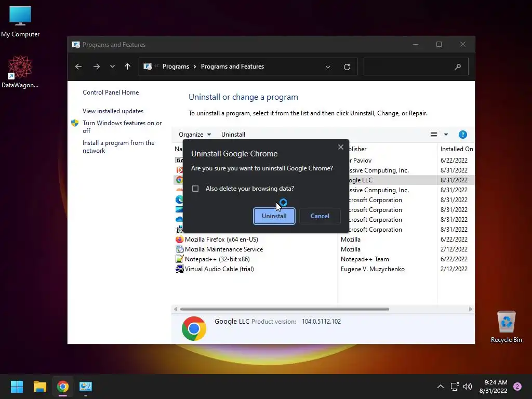Image resolution: width=532 pixels, height=399 pixels.
Task: Click the search magnifier icon
Action: click(x=458, y=66)
